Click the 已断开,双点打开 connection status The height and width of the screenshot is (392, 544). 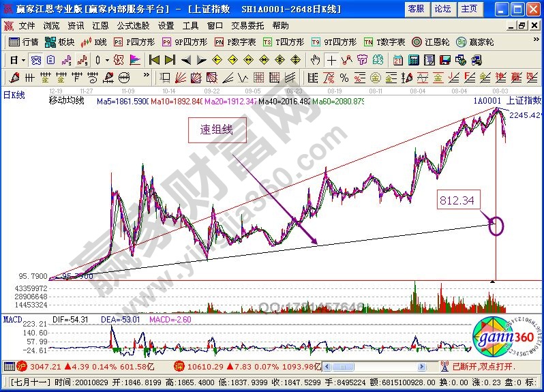pos(483,366)
